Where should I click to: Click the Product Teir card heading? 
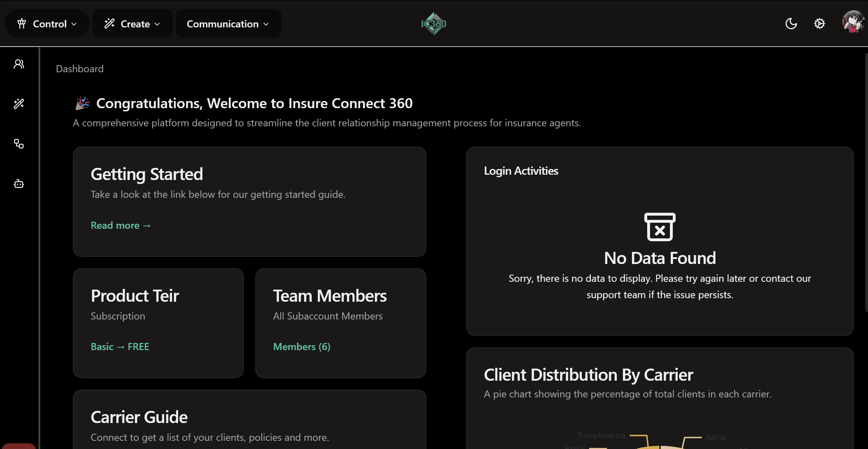click(x=135, y=296)
